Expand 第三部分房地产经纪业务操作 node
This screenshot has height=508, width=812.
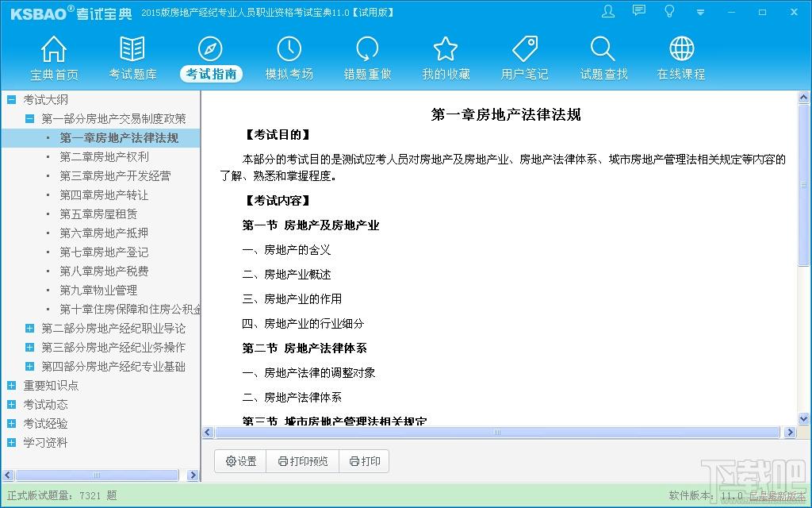click(x=30, y=348)
